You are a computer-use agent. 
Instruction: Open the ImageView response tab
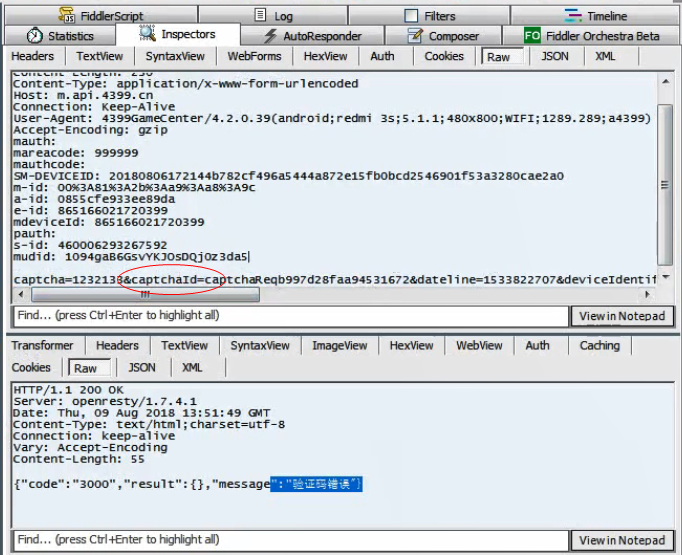(339, 346)
